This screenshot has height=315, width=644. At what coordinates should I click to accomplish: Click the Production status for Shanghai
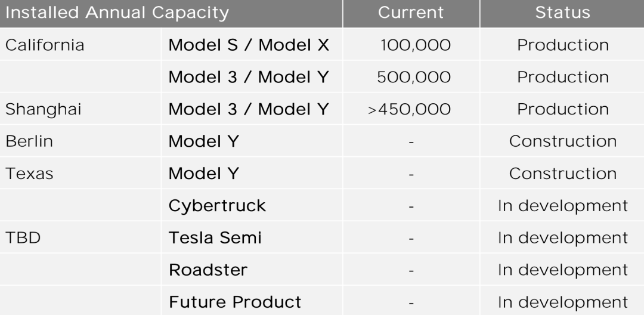(x=562, y=110)
